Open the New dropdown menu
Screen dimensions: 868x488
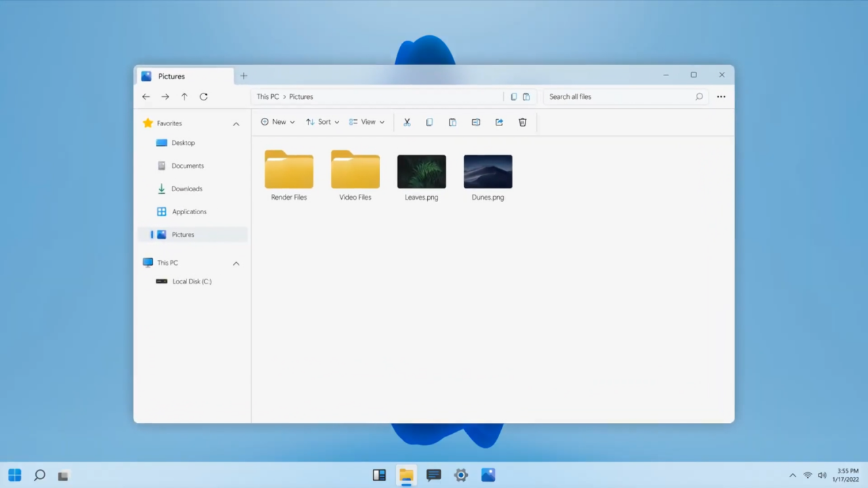pos(278,122)
